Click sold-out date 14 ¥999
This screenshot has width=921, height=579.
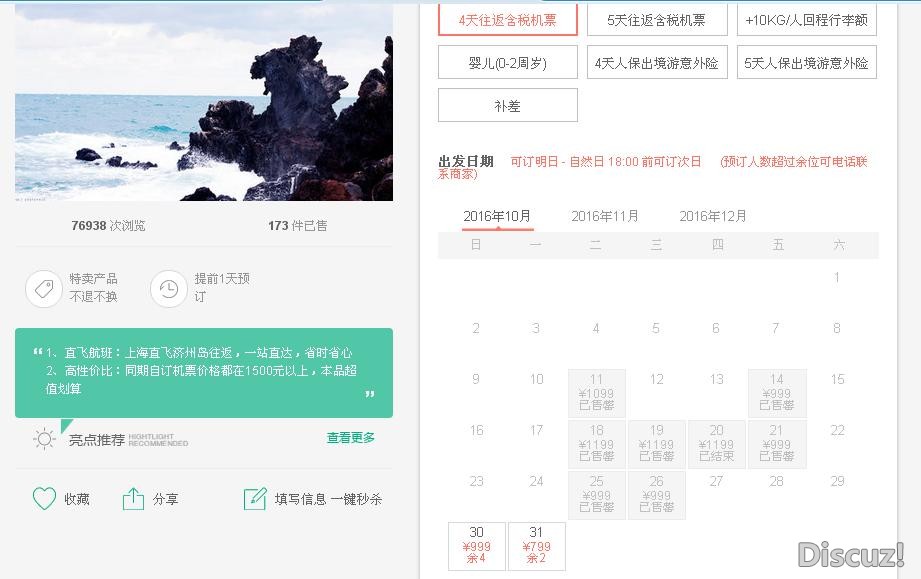[x=777, y=392]
